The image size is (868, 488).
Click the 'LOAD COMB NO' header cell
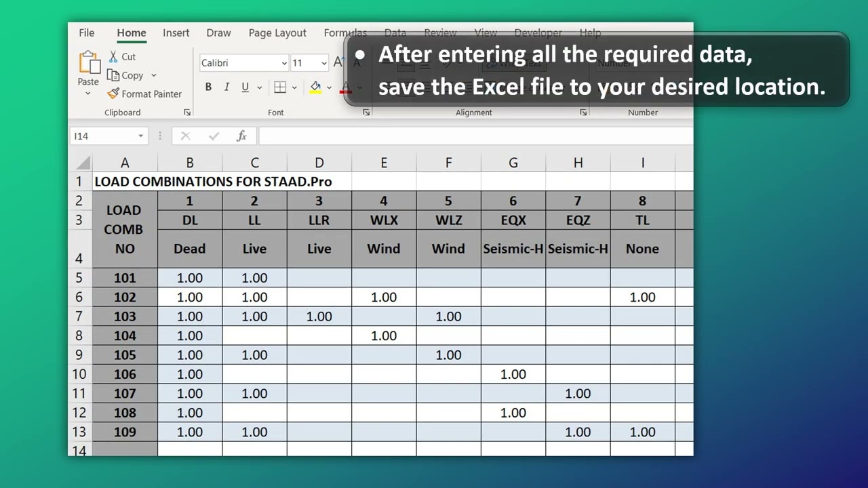[x=125, y=230]
